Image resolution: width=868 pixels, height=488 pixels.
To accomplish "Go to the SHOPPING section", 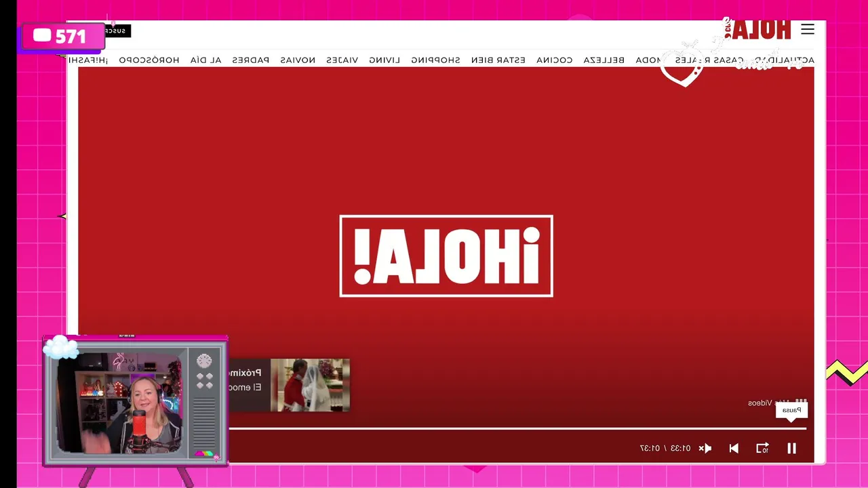I will [435, 60].
